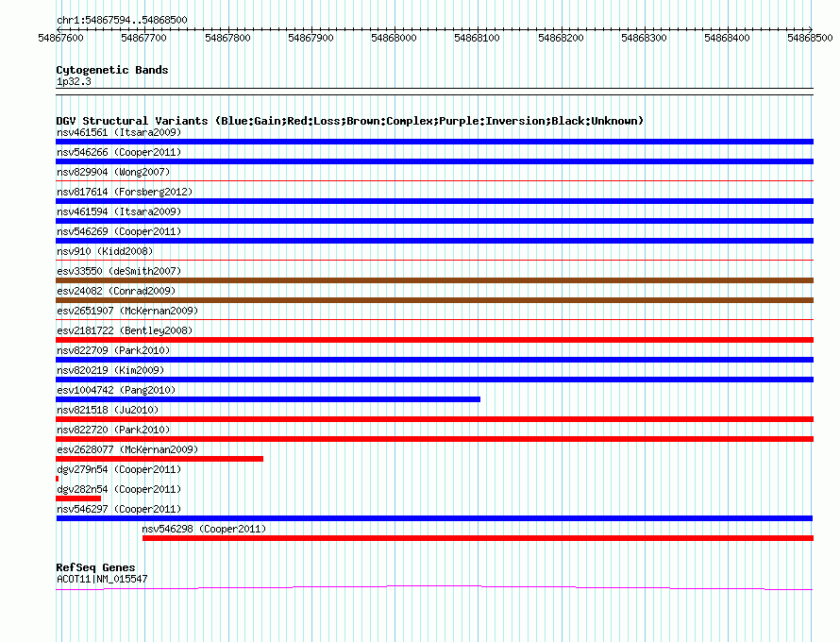Click the dgv282n54 (Cooper2011) label
The width and height of the screenshot is (840, 642).
pos(119,489)
